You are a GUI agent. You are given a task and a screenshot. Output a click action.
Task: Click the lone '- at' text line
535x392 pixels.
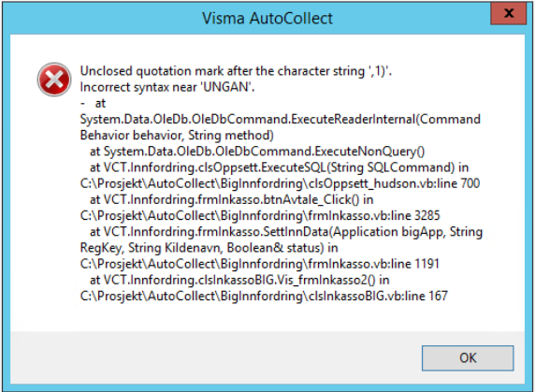[x=93, y=103]
